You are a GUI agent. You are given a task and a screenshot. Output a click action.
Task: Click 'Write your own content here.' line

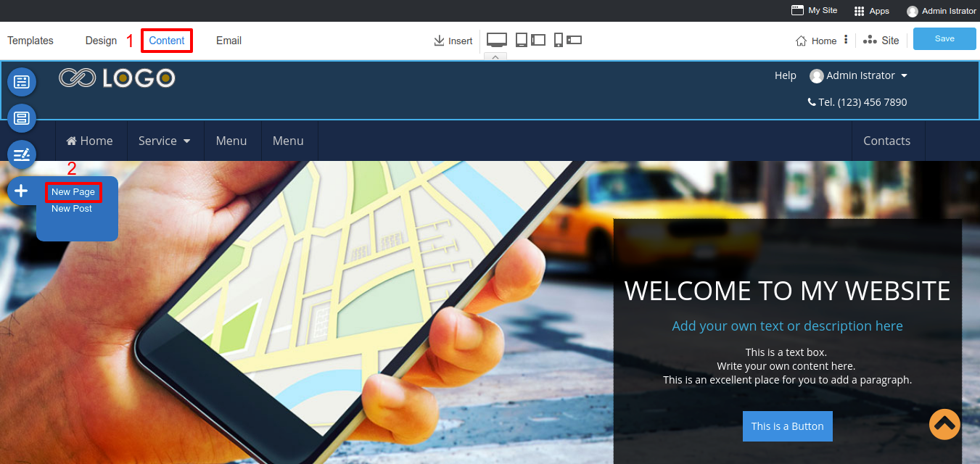click(786, 366)
